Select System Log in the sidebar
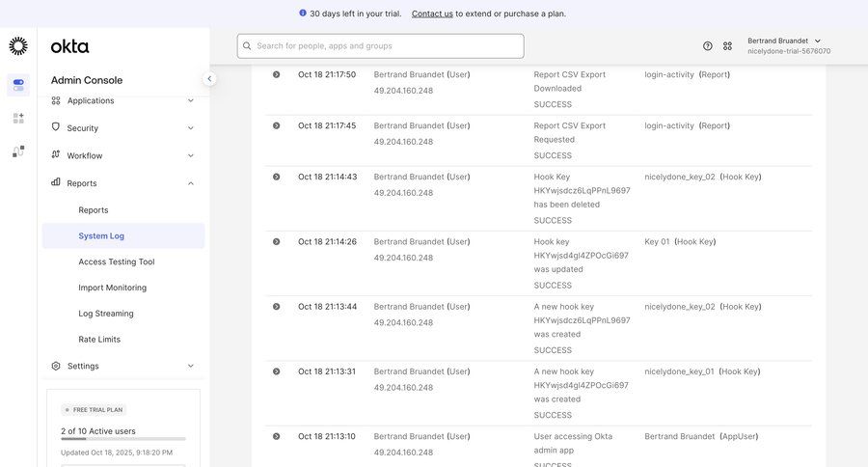The height and width of the screenshot is (467, 868). [123, 236]
